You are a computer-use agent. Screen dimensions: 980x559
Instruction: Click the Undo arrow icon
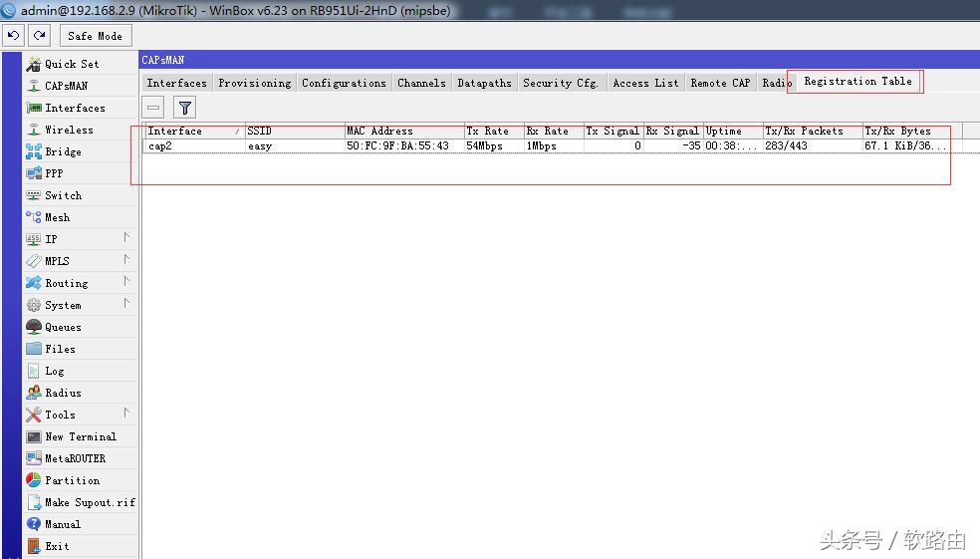point(13,36)
